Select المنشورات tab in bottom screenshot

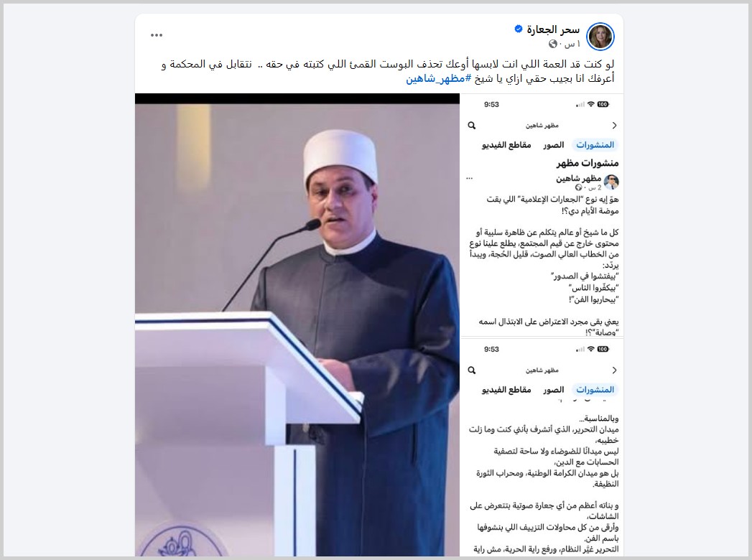595,389
